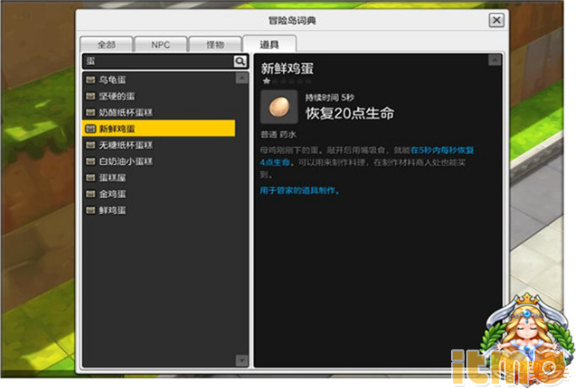Switch to the 道具 tab
The width and height of the screenshot is (576, 389).
click(x=270, y=44)
